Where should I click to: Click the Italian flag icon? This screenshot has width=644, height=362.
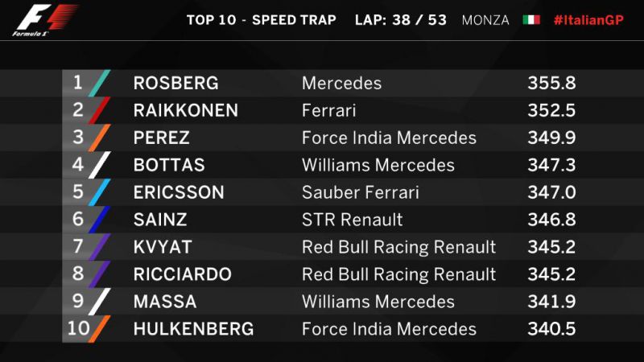[x=531, y=19]
